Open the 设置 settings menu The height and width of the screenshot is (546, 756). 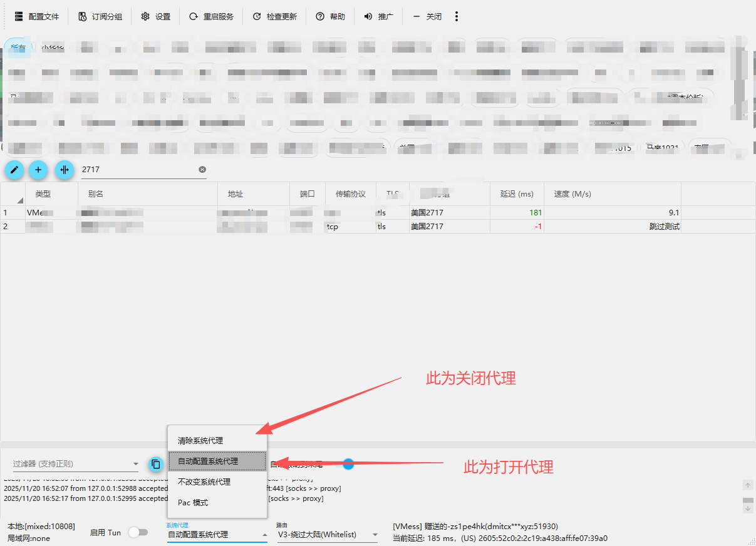point(155,17)
